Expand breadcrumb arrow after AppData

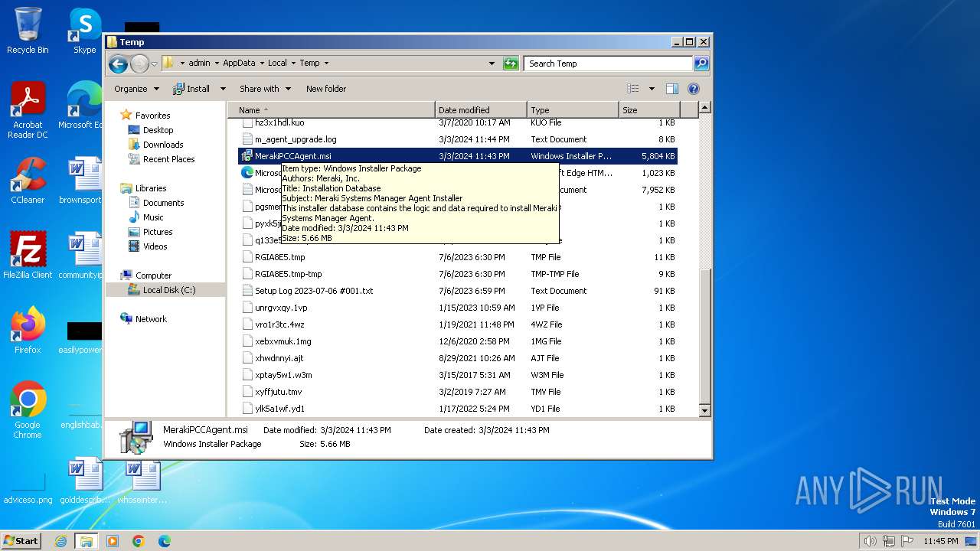click(x=262, y=64)
